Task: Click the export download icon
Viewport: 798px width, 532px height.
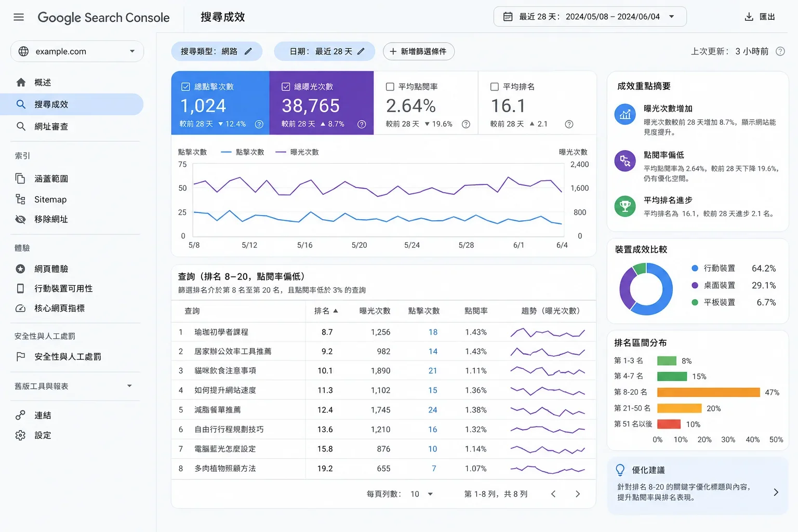Action: tap(749, 17)
